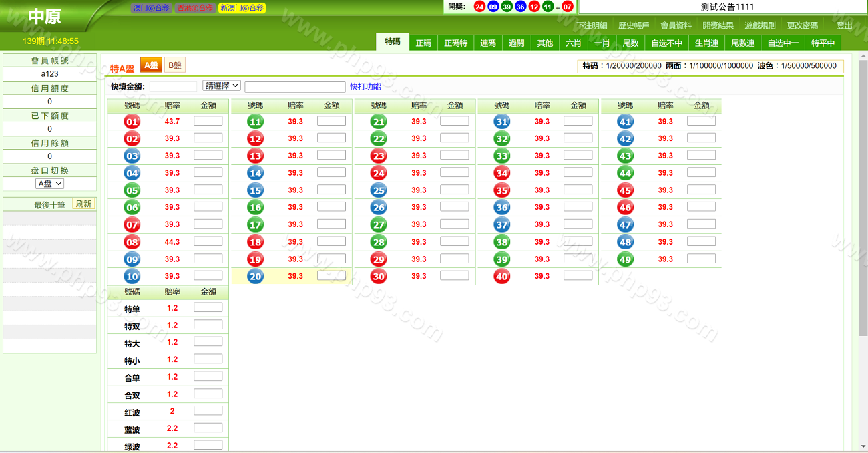Click the 快填金額 amount input field
This screenshot has height=453, width=868.
pos(173,87)
